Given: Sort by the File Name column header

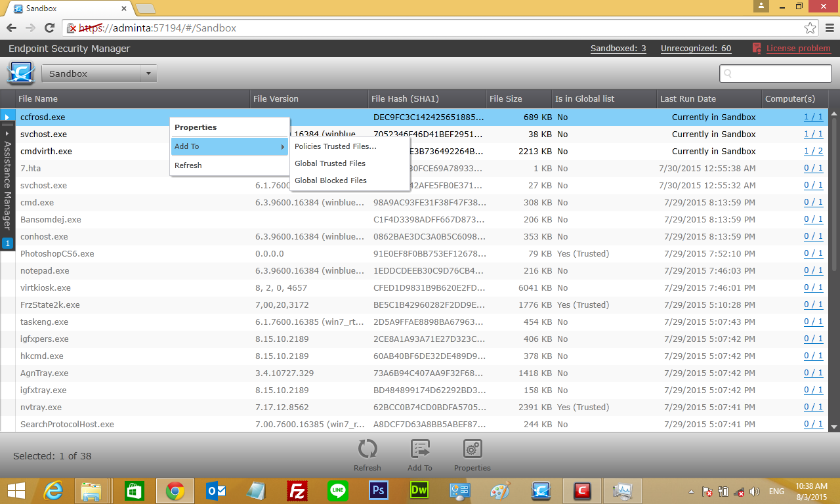Looking at the screenshot, I should pos(133,98).
